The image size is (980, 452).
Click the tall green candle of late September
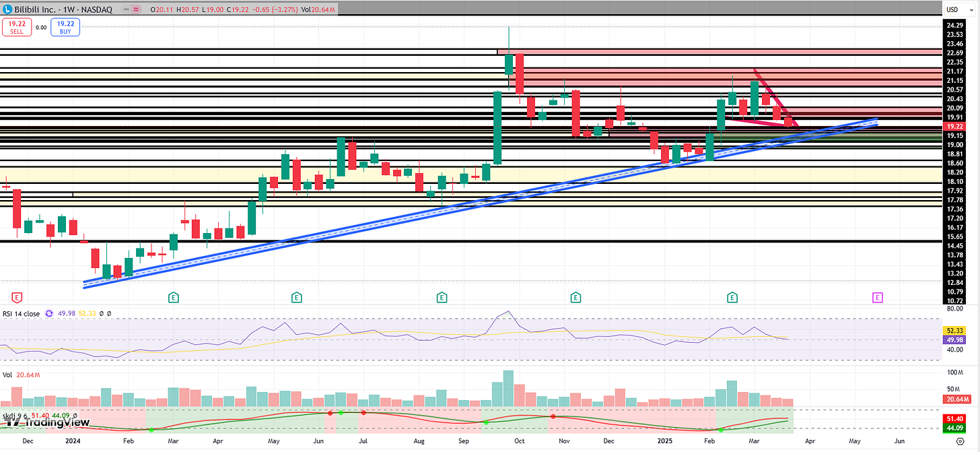click(x=497, y=128)
